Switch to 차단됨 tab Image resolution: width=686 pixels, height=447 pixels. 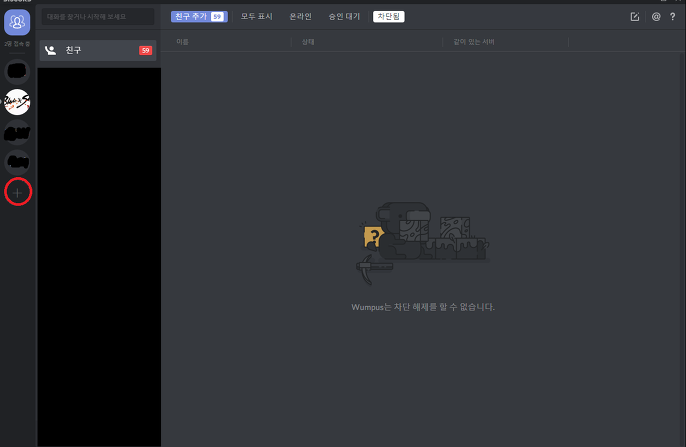388,17
